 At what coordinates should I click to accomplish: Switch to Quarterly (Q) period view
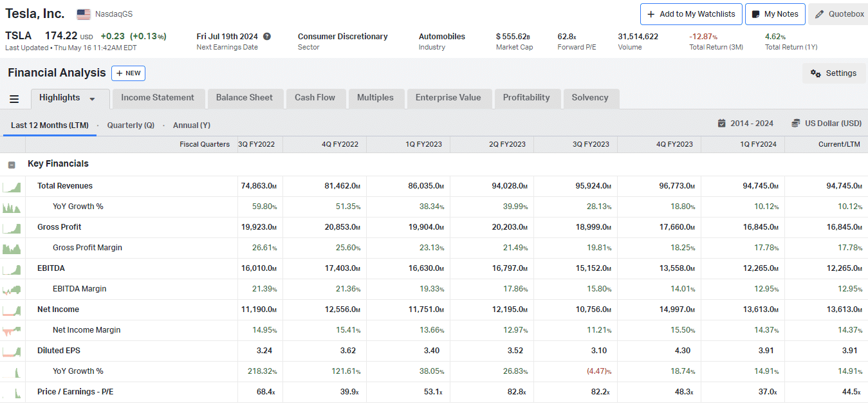[131, 125]
